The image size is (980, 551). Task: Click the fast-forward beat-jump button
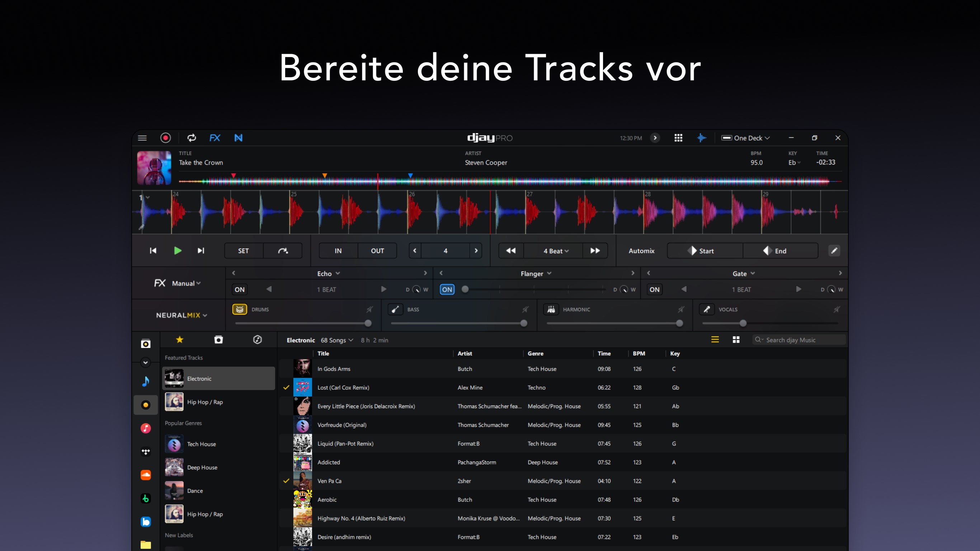coord(595,251)
